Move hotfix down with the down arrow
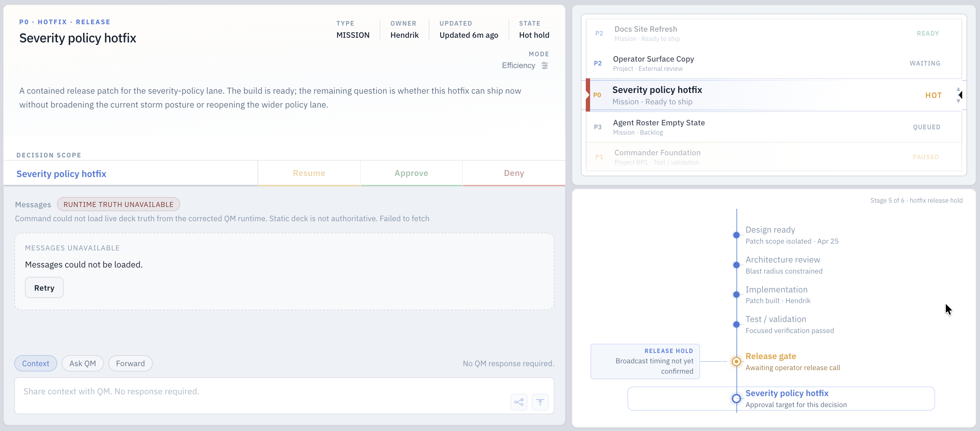 958,101
